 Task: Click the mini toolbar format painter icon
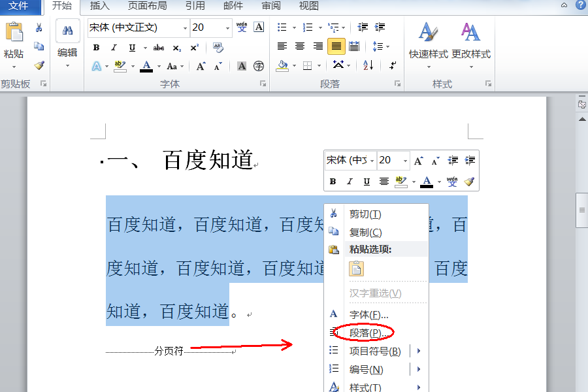[x=469, y=182]
